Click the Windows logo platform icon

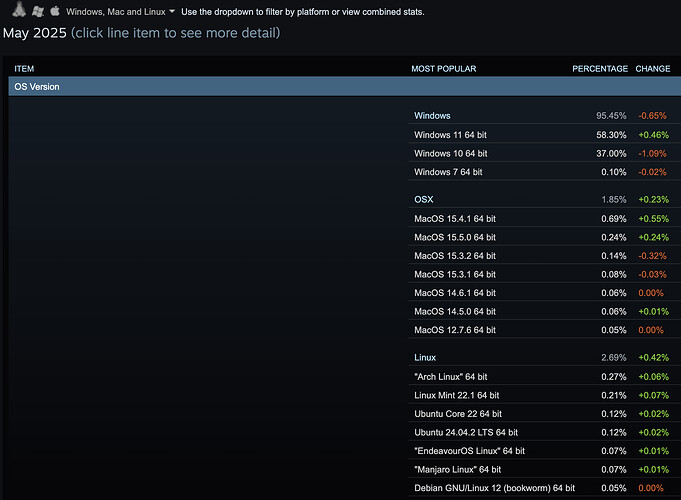[x=38, y=11]
